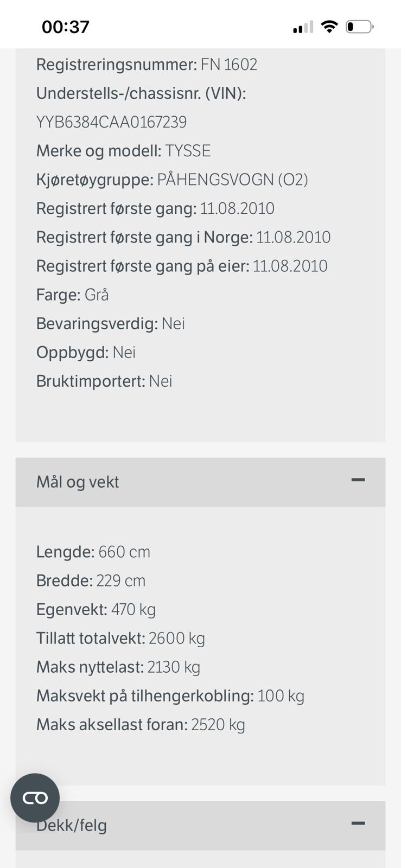This screenshot has height=868, width=401.
Task: Open the round chat widget button
Action: (35, 798)
